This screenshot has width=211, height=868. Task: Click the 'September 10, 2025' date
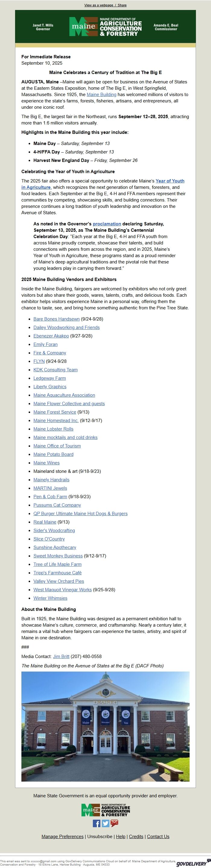(x=42, y=63)
